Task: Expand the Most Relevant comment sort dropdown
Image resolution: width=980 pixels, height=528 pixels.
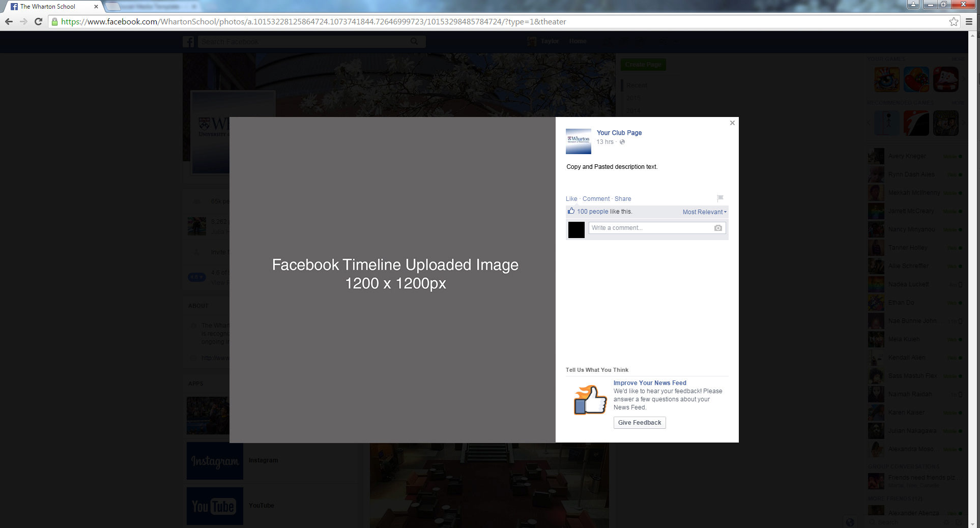Action: pos(705,212)
